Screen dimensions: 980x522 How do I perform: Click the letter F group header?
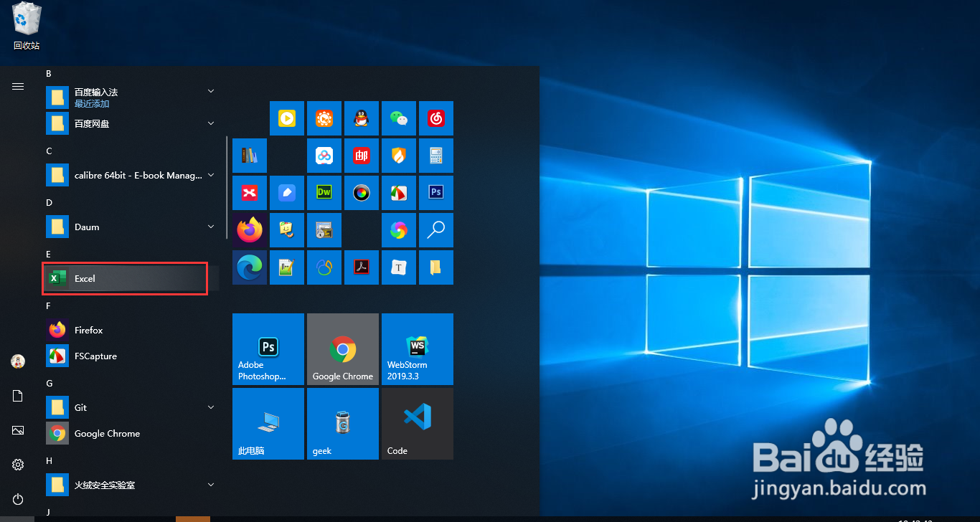pos(49,305)
